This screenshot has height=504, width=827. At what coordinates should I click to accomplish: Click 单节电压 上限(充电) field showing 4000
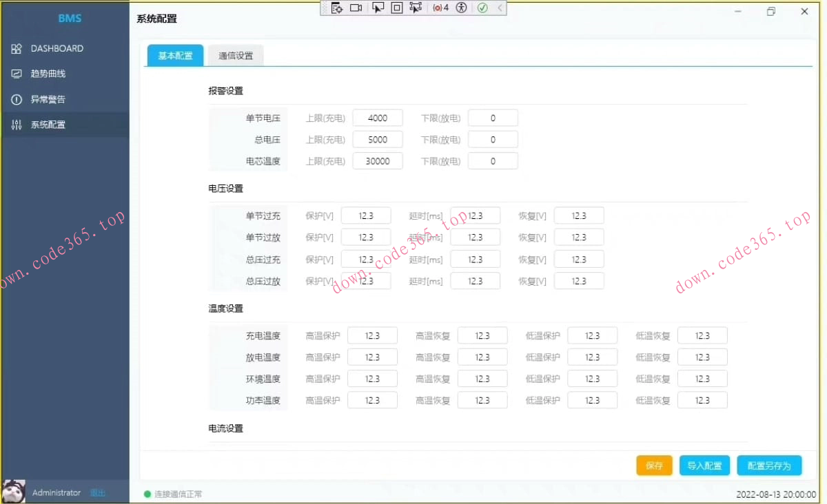[x=378, y=118]
